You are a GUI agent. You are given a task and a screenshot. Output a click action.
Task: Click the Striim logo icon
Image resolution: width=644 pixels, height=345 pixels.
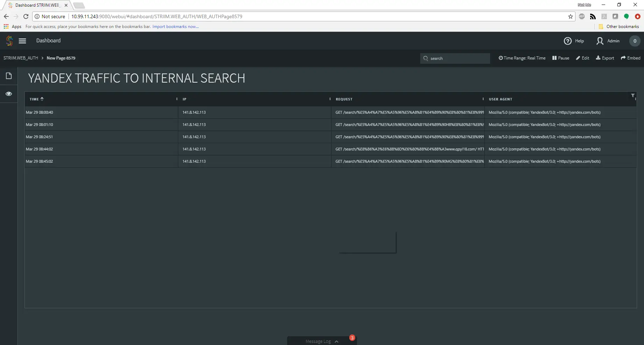point(9,41)
